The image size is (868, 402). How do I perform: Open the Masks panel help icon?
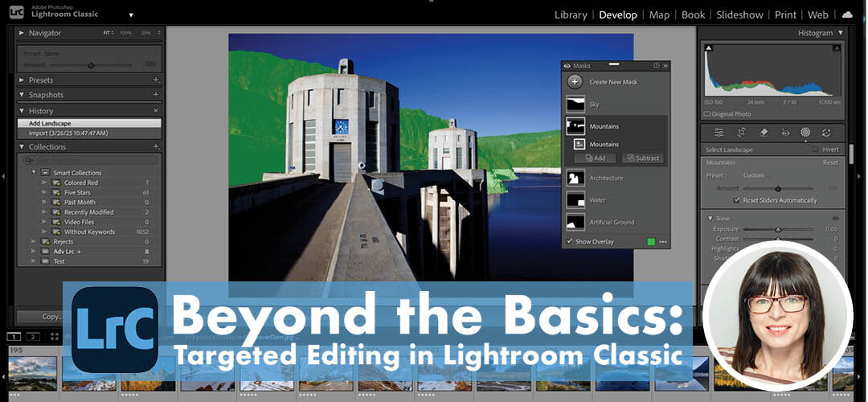click(x=656, y=65)
